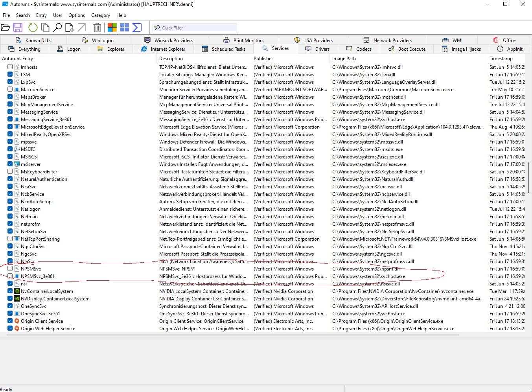Viewport: 532px width, 392px height.
Task: Open the LSA Providers tab
Action: coord(313,40)
